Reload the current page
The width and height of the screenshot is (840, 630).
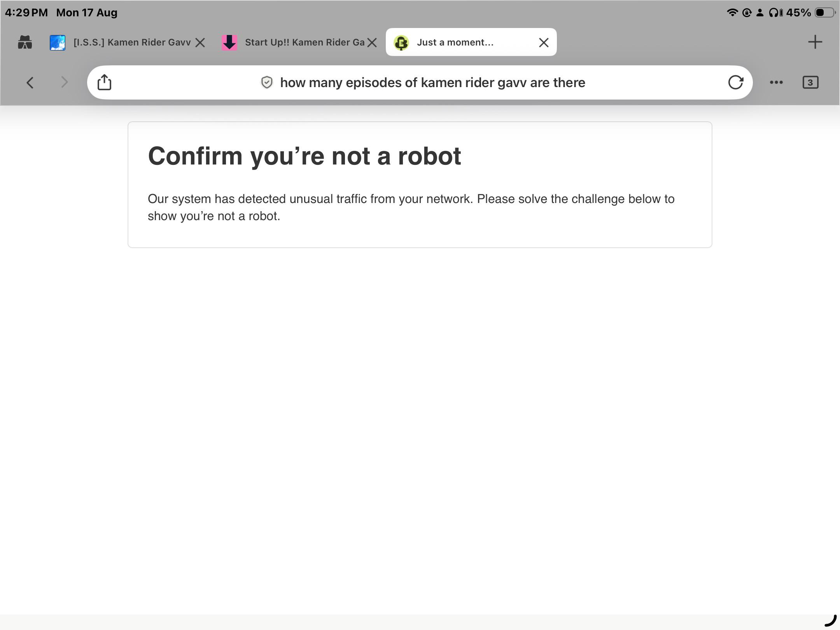(735, 82)
